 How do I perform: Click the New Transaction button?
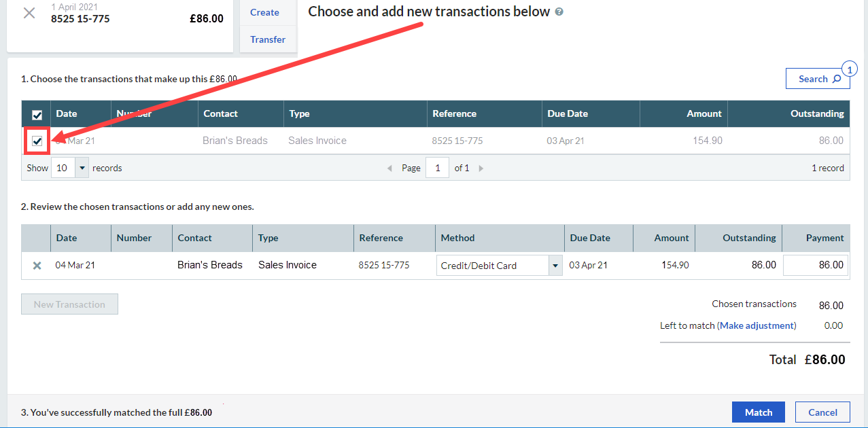(69, 304)
